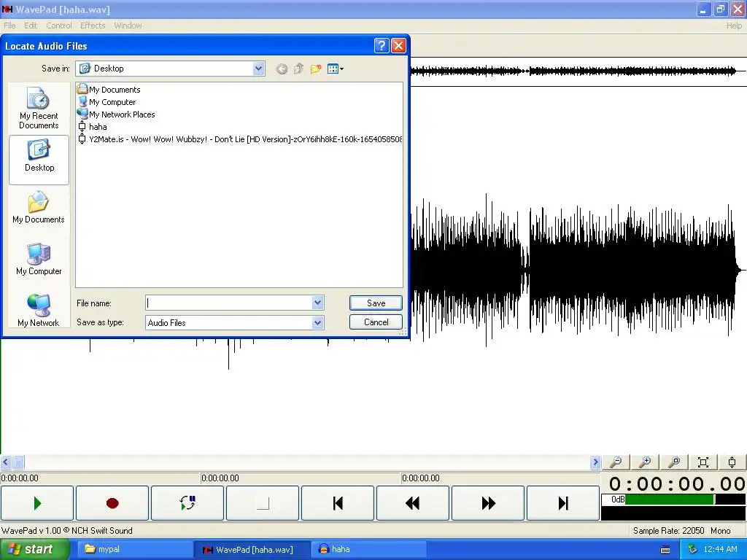Click the 0dB green volume level meter
Screen dimensions: 747x560
pos(673,499)
